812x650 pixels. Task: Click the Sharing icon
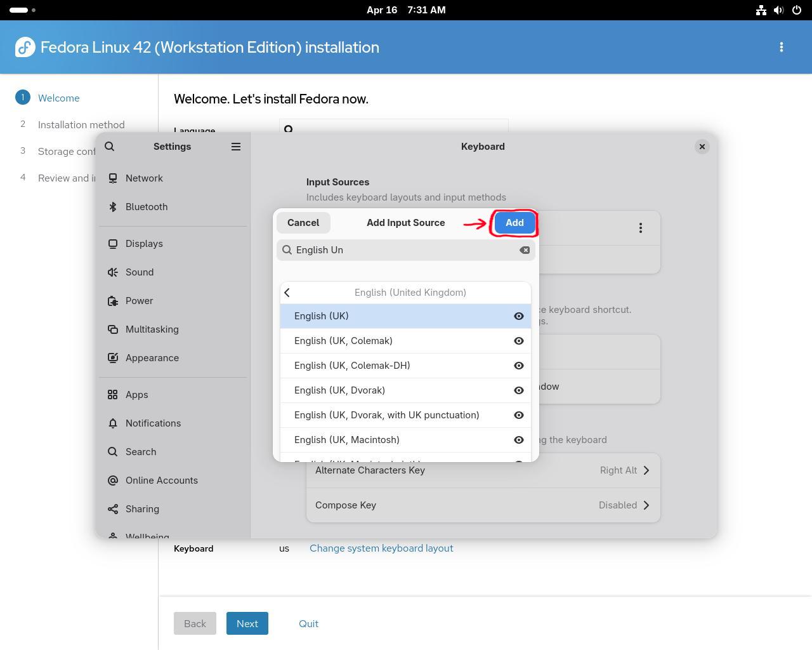click(x=113, y=509)
